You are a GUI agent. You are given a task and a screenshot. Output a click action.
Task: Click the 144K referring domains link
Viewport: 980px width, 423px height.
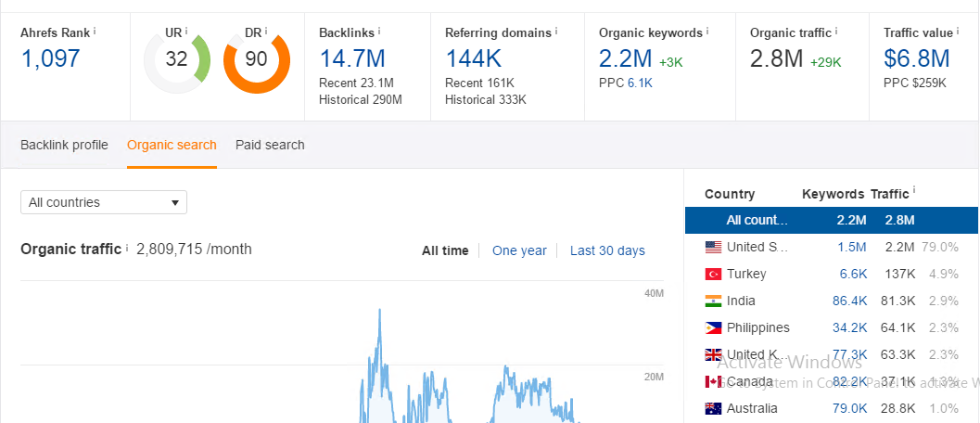(x=473, y=59)
